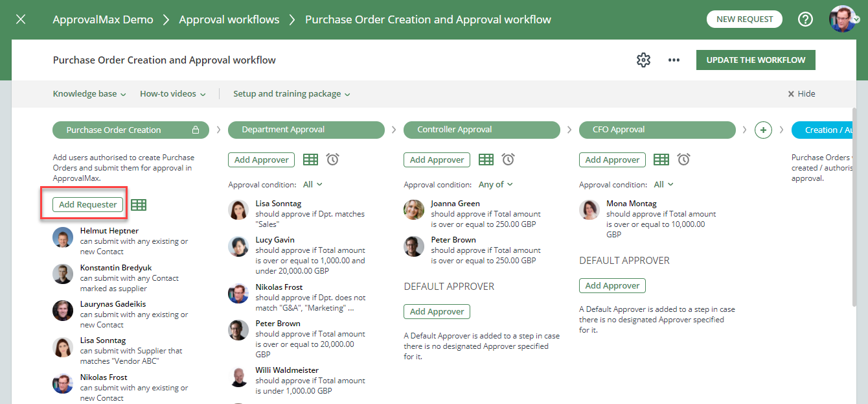Click UPDATE THE WORKFLOW button
The image size is (868, 404).
pyautogui.click(x=756, y=60)
